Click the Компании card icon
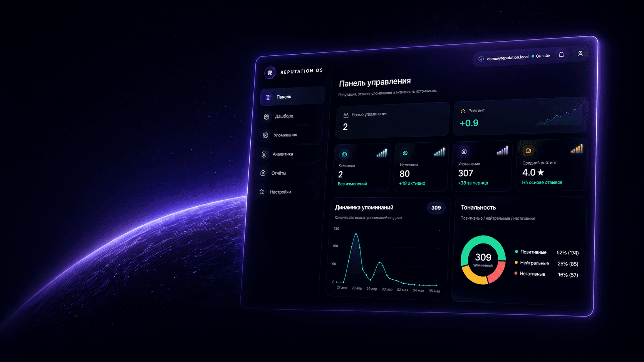 point(344,154)
